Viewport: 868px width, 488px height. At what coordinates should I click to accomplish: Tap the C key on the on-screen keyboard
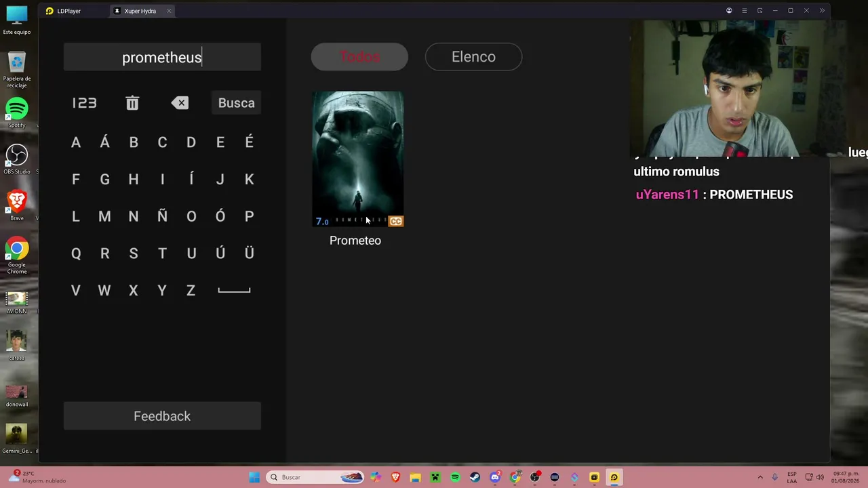[162, 142]
